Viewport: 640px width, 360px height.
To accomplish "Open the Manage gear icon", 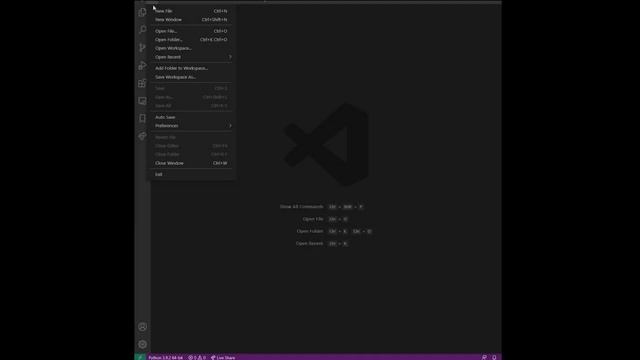I will (142, 344).
